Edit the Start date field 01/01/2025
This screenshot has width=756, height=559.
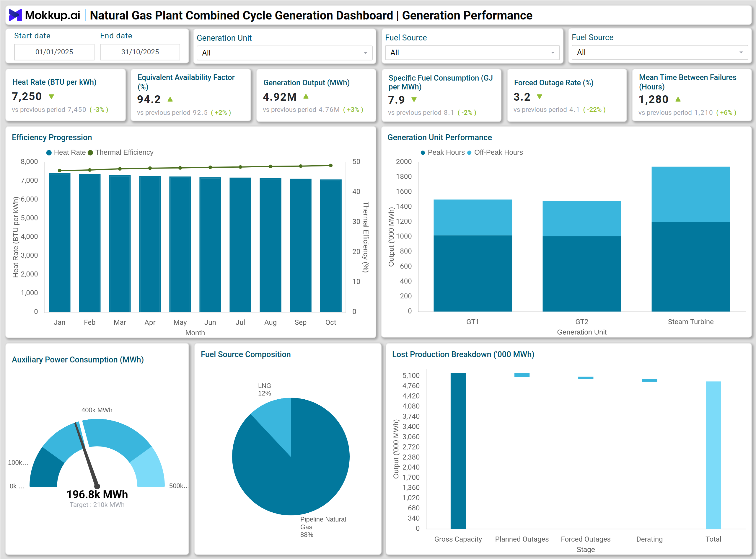point(54,52)
